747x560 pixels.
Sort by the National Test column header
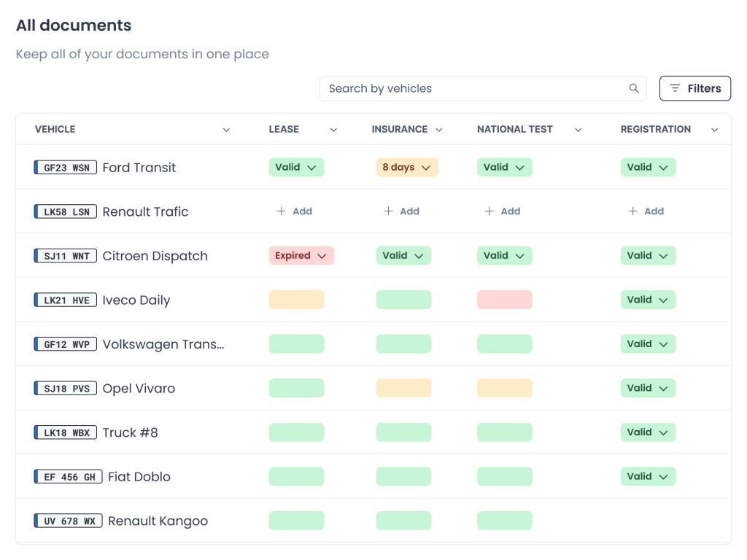coord(515,130)
